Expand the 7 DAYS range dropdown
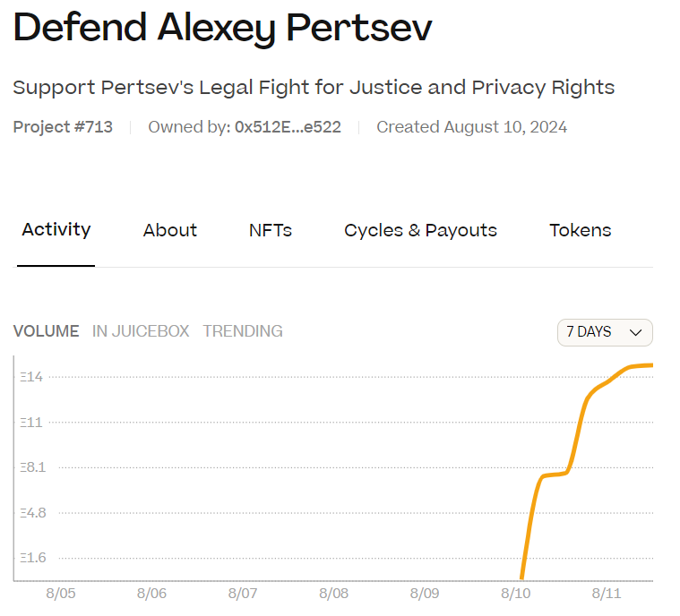680x616 pixels. tap(605, 332)
